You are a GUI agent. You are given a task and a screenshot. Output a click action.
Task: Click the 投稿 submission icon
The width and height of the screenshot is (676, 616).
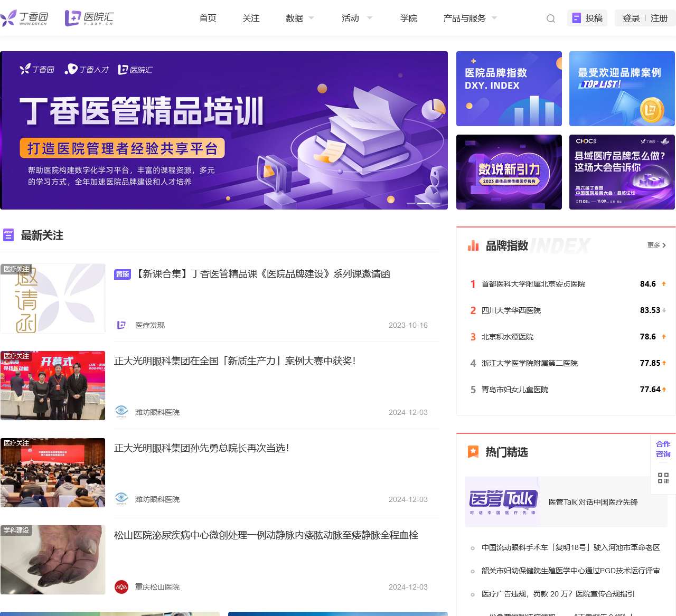[x=576, y=17]
